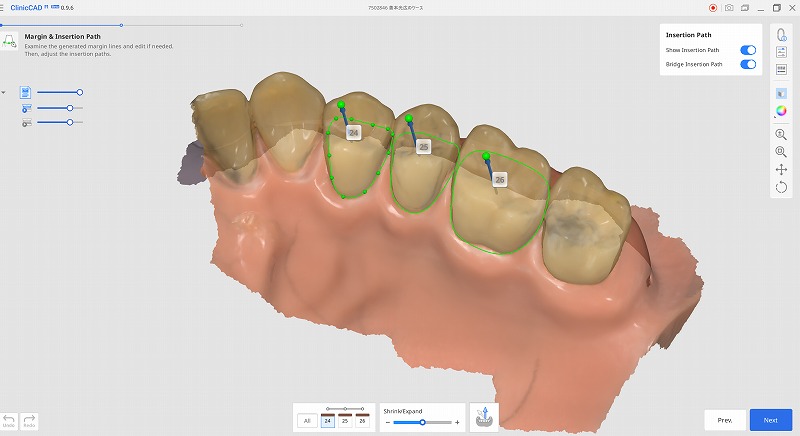Disable Show Insertion Path toggle
Screen dimensions: 800x436
747,50
